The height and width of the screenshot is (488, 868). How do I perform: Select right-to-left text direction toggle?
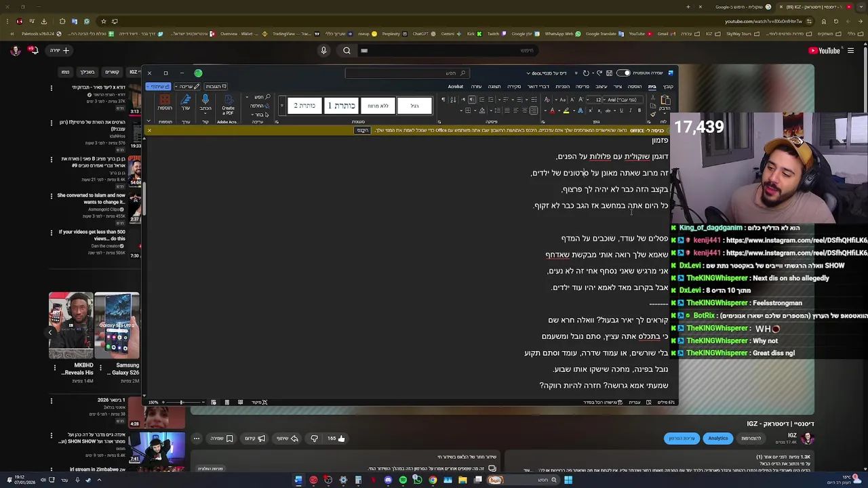point(472,100)
